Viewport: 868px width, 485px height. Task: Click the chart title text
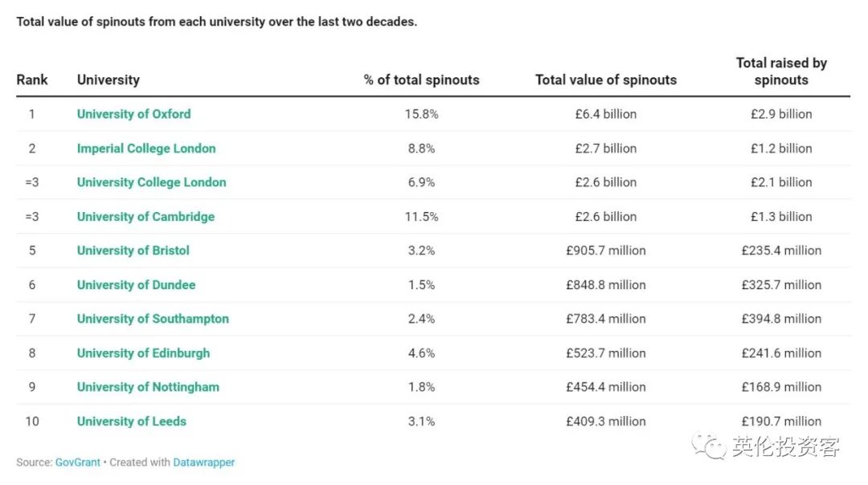pyautogui.click(x=217, y=22)
